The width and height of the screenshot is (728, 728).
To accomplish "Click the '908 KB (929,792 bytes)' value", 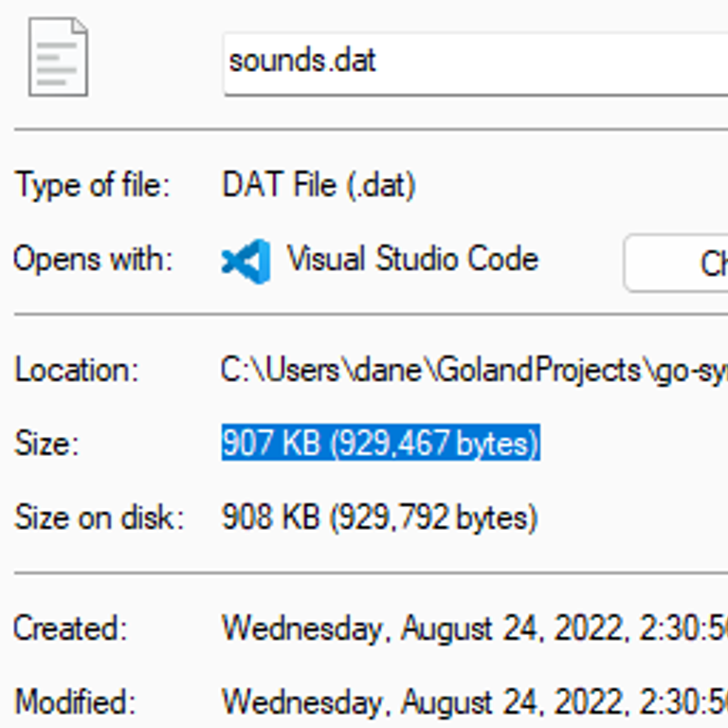I will coord(380,517).
